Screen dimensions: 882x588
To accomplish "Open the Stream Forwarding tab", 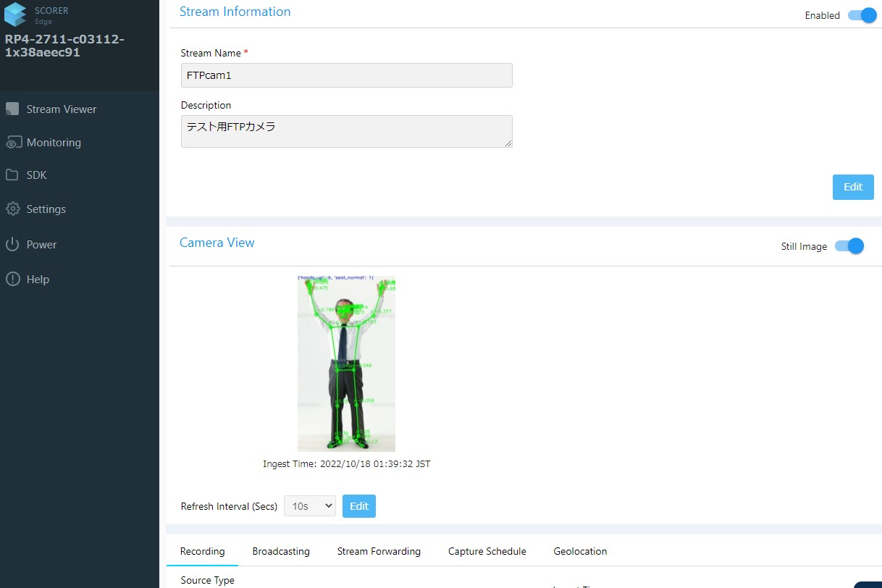I will pos(379,551).
